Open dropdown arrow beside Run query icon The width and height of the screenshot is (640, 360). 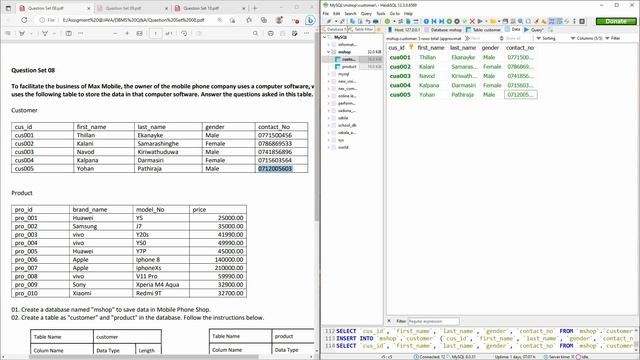point(486,21)
